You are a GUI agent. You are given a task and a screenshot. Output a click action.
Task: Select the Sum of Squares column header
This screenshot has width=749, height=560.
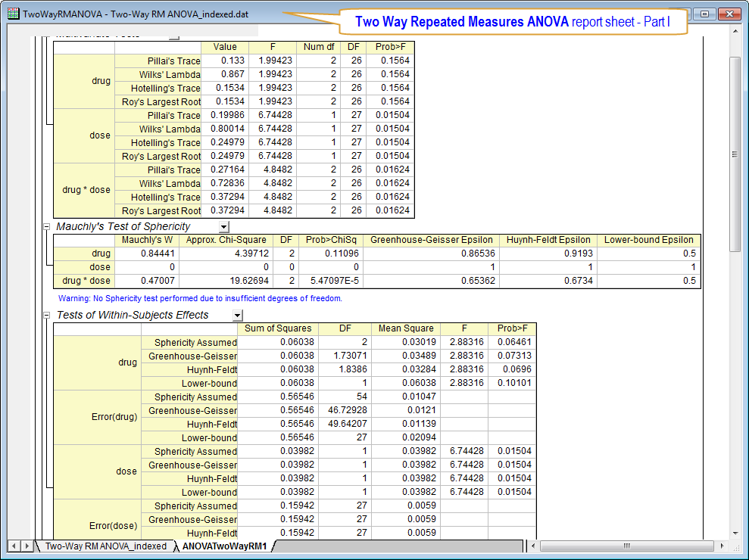278,328
